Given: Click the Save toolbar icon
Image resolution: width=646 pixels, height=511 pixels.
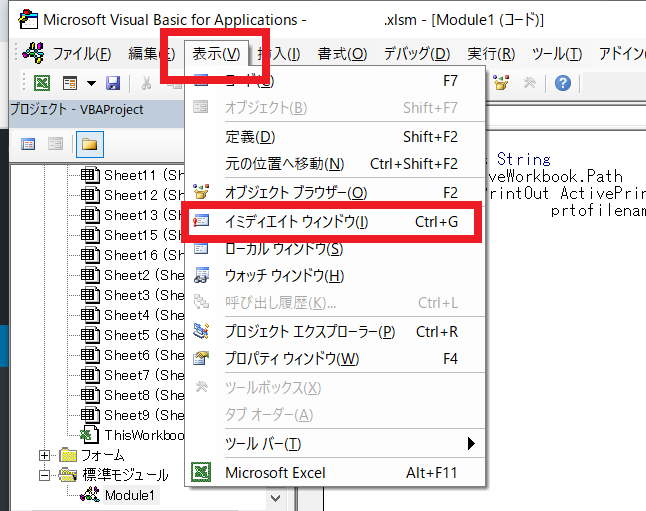Looking at the screenshot, I should pyautogui.click(x=113, y=83).
